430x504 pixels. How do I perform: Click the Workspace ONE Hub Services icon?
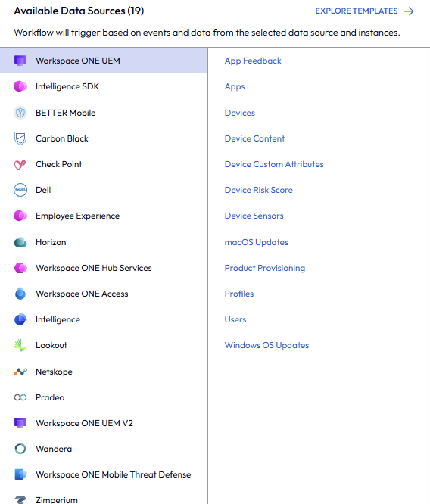click(x=20, y=268)
